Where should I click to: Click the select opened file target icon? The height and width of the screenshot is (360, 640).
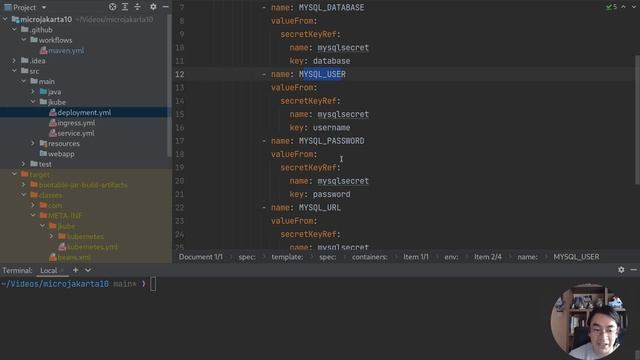click(112, 7)
